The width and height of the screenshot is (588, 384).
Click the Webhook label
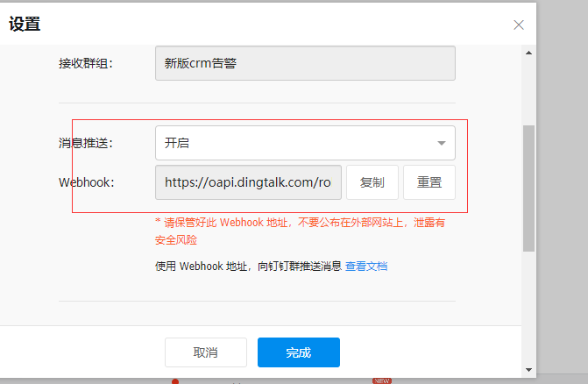coord(86,182)
